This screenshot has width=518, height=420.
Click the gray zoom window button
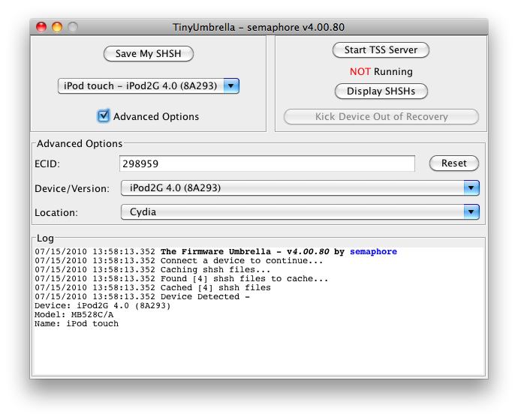(x=73, y=27)
